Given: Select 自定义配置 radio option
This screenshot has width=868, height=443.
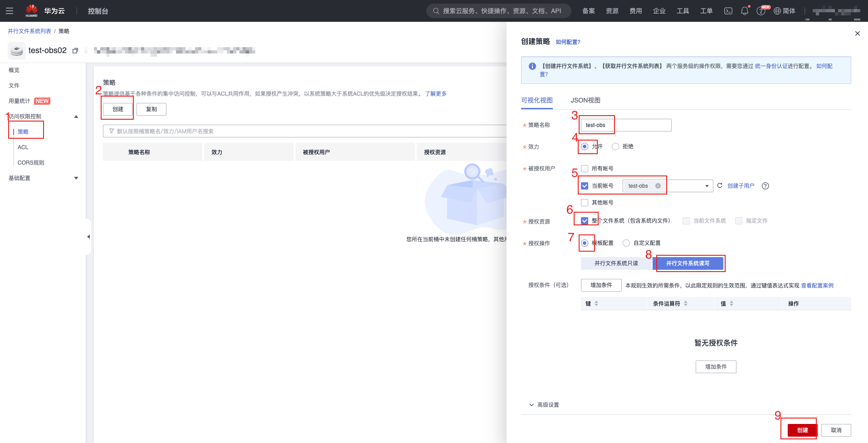Looking at the screenshot, I should tap(626, 243).
